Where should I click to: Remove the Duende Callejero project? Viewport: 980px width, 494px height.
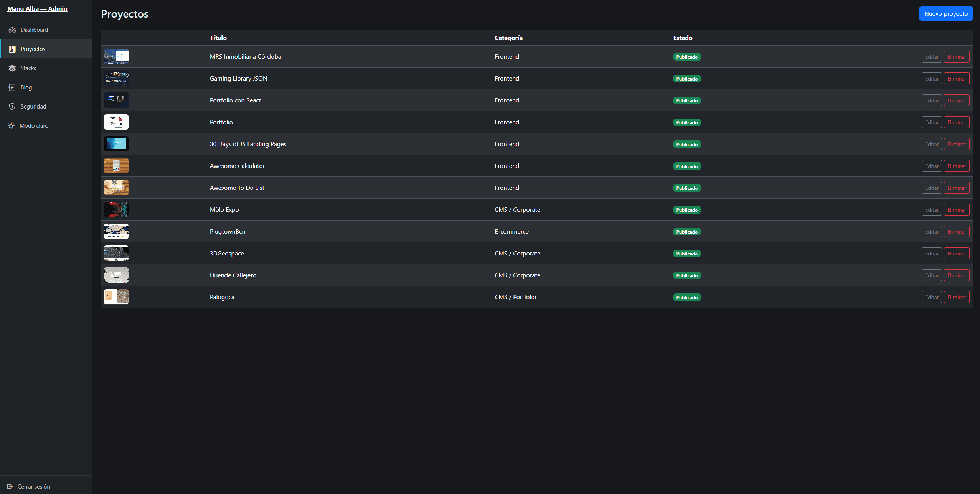tap(957, 275)
